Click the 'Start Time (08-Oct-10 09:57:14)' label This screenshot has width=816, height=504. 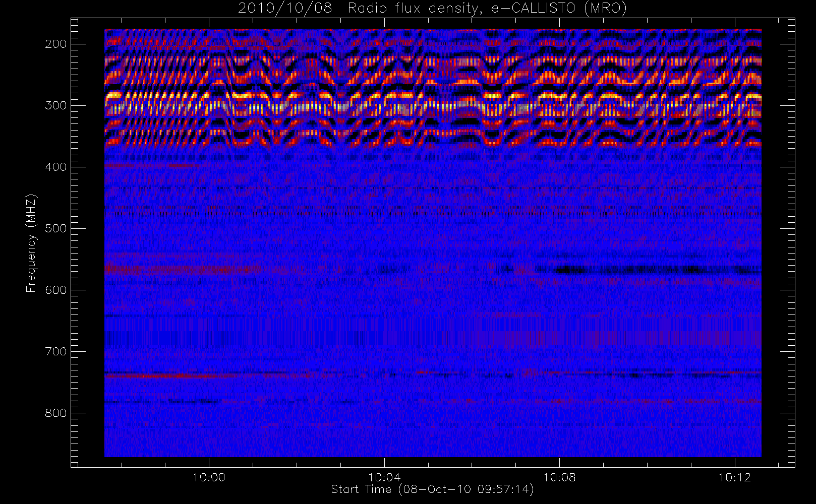432,489
